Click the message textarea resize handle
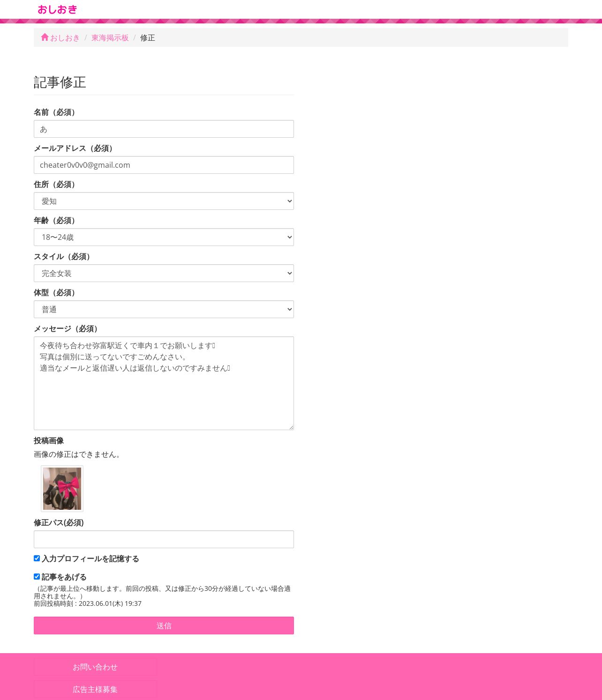Image resolution: width=602 pixels, height=700 pixels. (291, 427)
